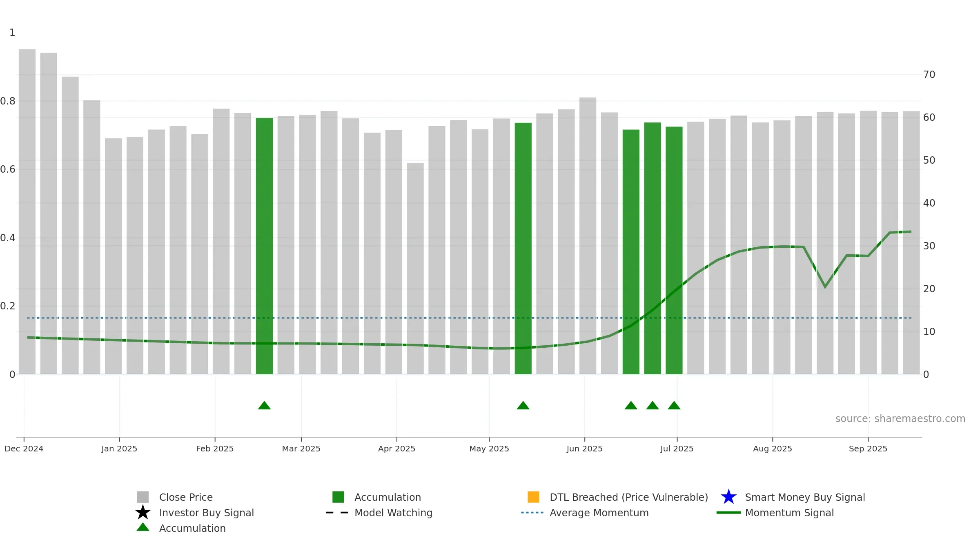Click the tallest gray bar at Dec 2024
Viewport: 980px width, 551px height.
coord(27,212)
